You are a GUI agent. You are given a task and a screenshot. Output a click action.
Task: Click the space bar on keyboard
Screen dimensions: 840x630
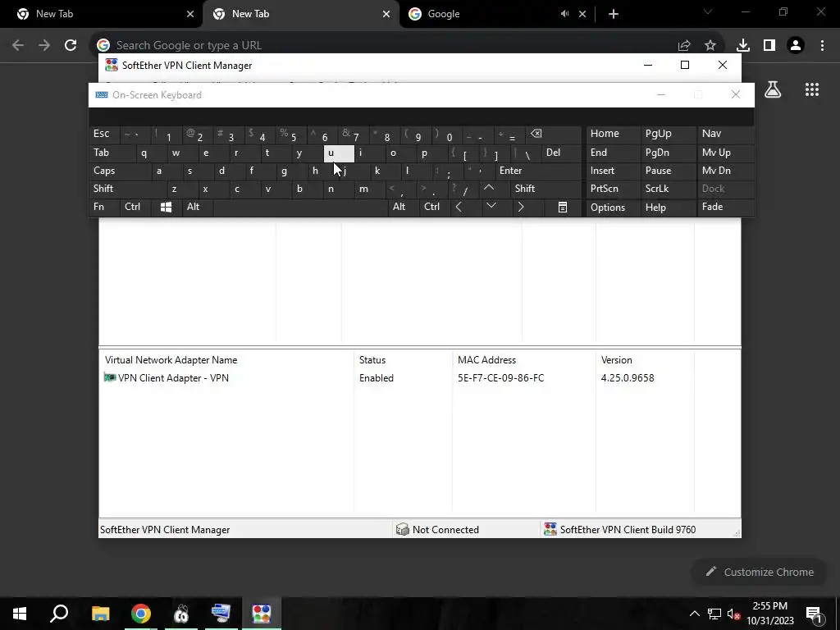pos(300,207)
